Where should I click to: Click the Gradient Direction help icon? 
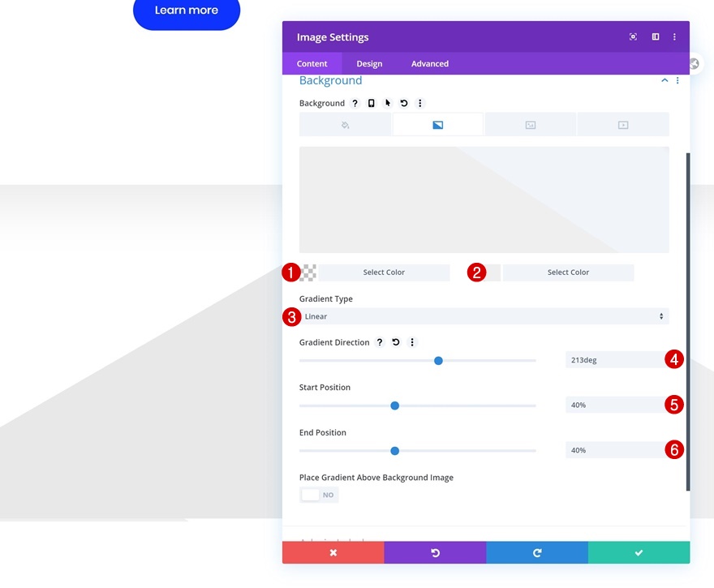[380, 342]
